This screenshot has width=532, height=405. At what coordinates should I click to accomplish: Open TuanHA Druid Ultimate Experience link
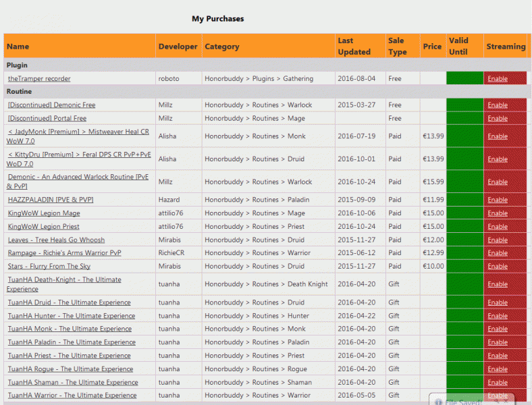click(70, 302)
